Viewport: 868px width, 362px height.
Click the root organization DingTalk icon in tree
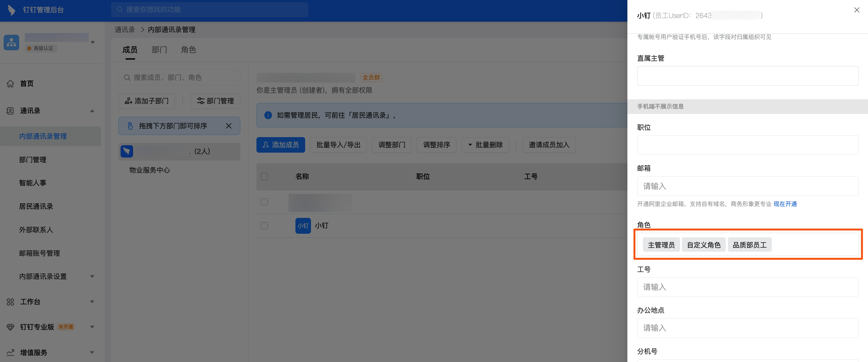click(x=127, y=152)
